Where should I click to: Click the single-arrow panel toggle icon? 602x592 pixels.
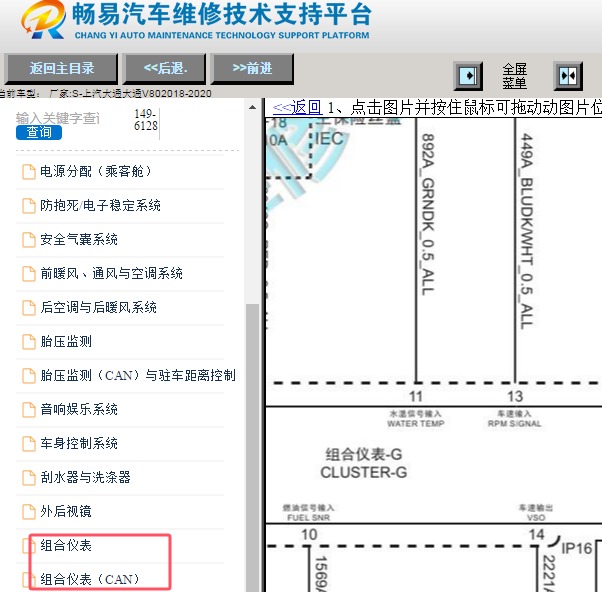pos(468,76)
